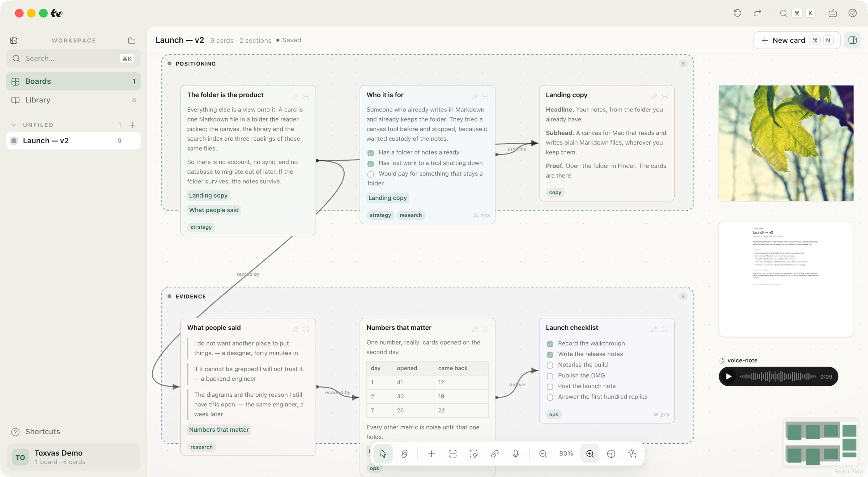Open Shortcuts help
This screenshot has width=868, height=477.
tap(36, 431)
